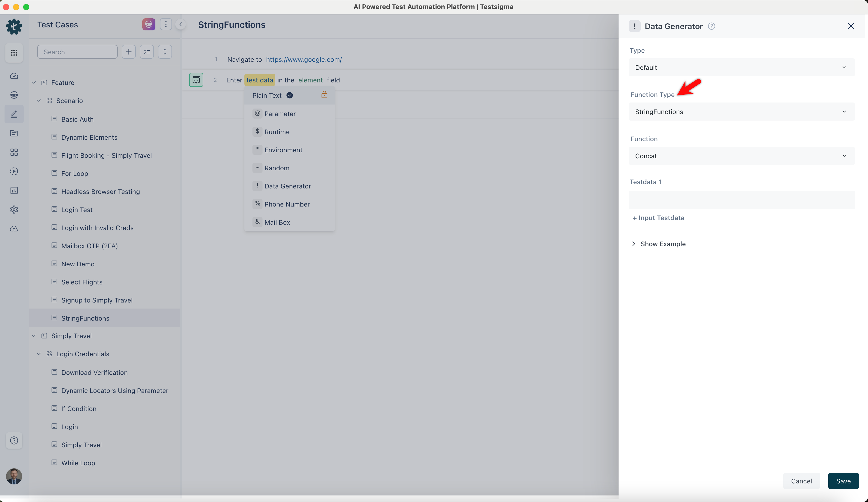Open the apps grid menu icon
This screenshot has width=868, height=502.
14,53
